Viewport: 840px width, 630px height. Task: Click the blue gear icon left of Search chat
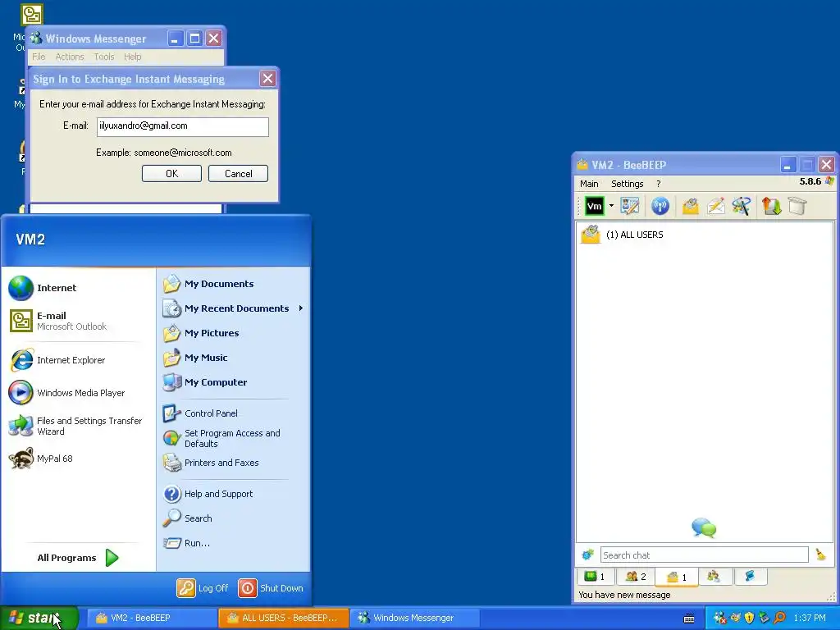tap(587, 555)
